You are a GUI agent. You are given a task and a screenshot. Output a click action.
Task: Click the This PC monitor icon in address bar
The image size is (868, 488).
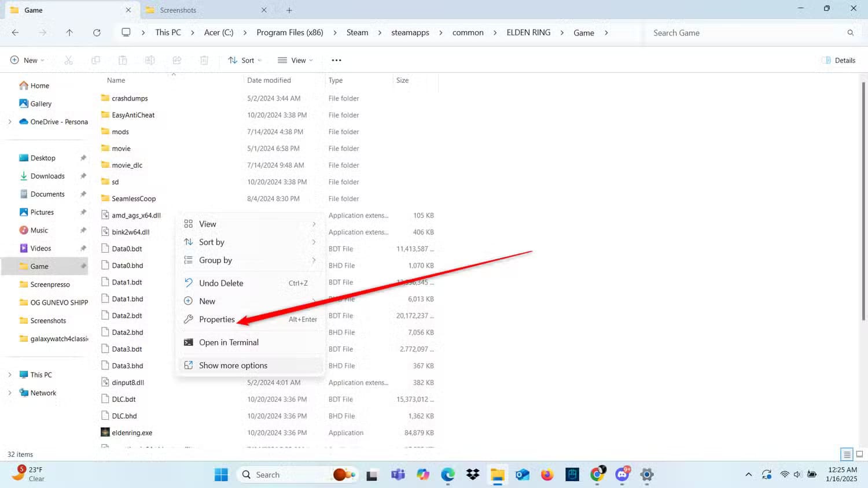point(126,32)
